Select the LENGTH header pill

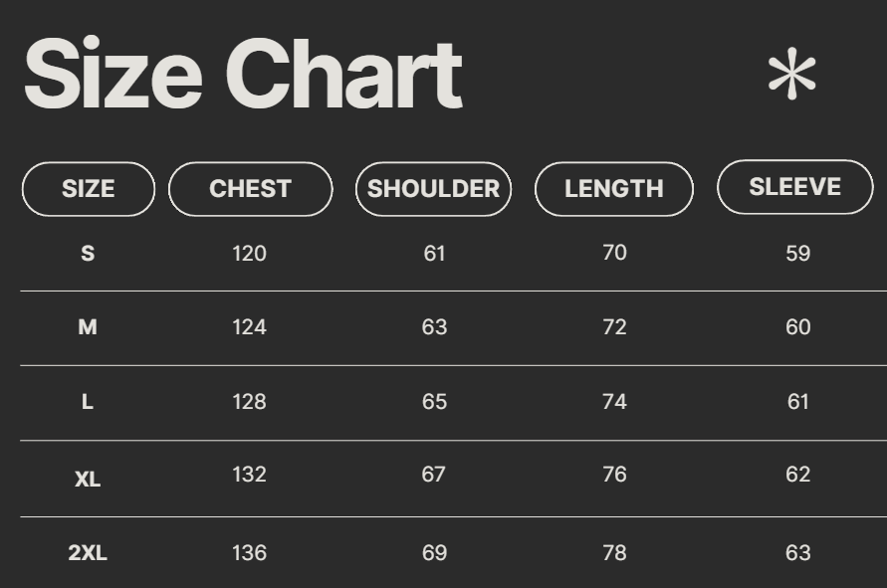click(613, 189)
